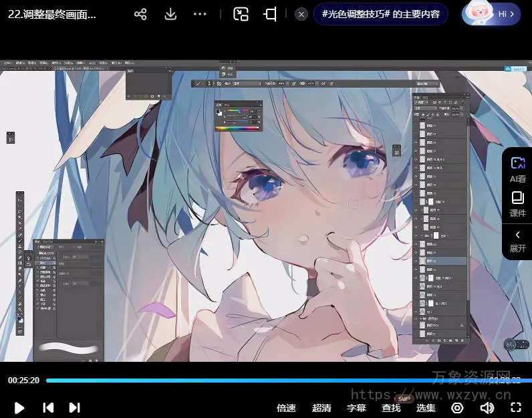This screenshot has height=418, width=532.
Task: Expand the 展开 side panel
Action: [x=517, y=241]
